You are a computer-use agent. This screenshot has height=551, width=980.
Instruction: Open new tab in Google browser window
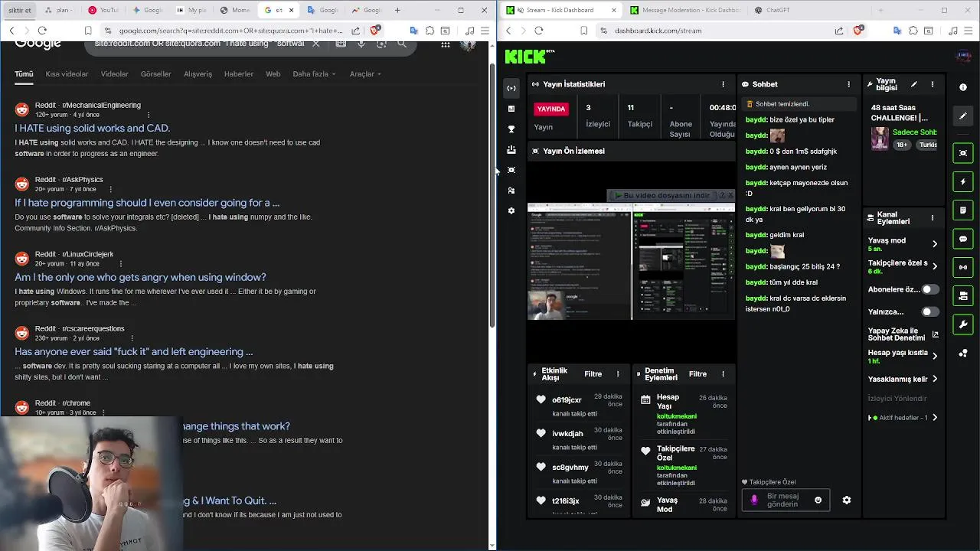397,10
